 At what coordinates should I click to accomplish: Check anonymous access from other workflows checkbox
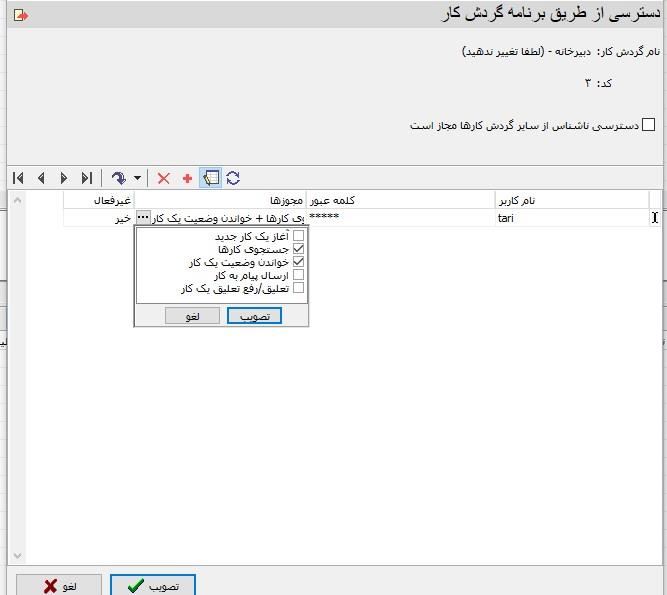(x=648, y=125)
